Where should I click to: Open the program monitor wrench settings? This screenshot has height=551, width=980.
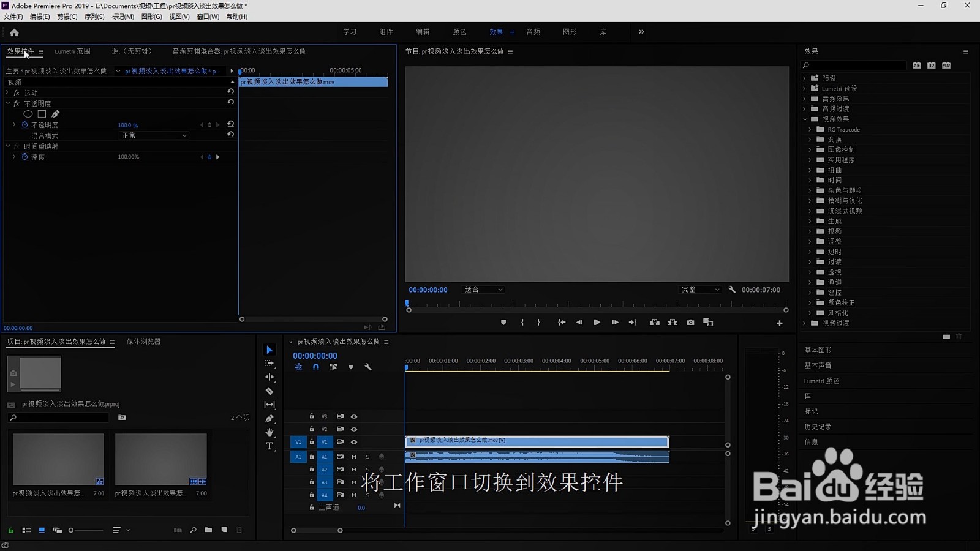[x=732, y=290]
